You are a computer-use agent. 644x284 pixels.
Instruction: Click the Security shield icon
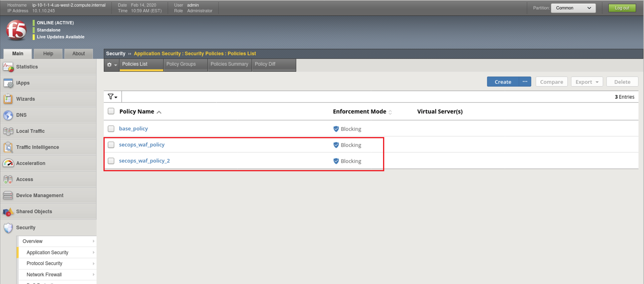(x=8, y=228)
